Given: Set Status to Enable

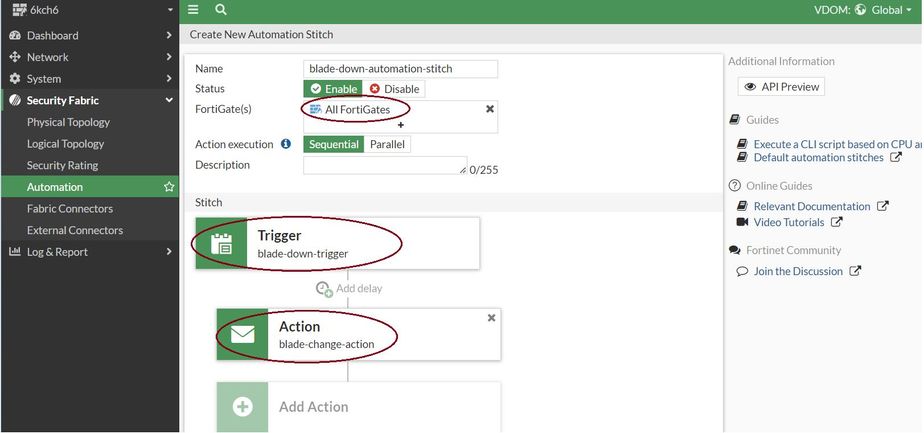Looking at the screenshot, I should [333, 89].
